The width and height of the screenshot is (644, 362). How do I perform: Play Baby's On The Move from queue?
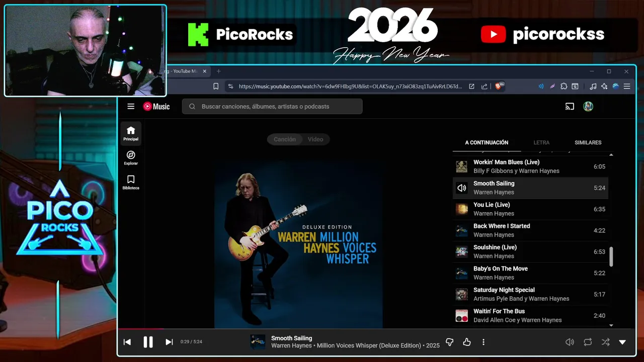pos(530,273)
